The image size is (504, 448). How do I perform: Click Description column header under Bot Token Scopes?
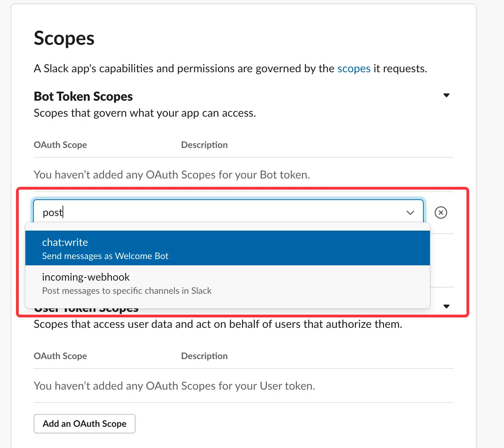tap(204, 145)
